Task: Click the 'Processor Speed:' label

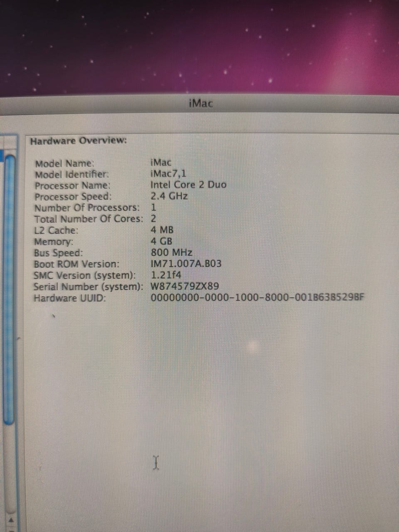Action: 73,197
